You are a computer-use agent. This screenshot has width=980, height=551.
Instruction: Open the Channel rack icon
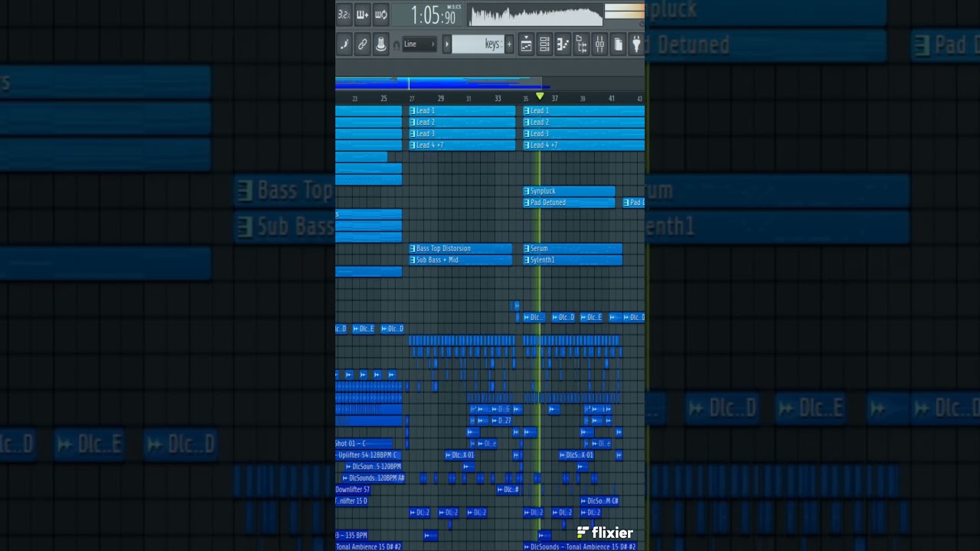coord(544,44)
